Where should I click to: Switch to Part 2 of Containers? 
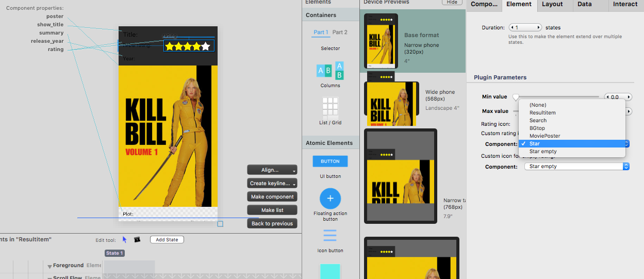[x=340, y=32]
